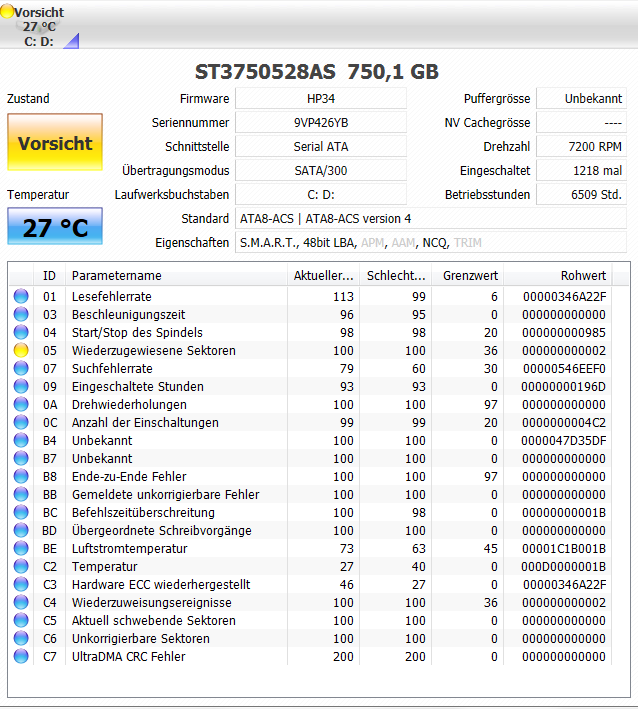Select the Luftstromtemperatur parameter name
The height and width of the screenshot is (709, 638).
tap(129, 548)
